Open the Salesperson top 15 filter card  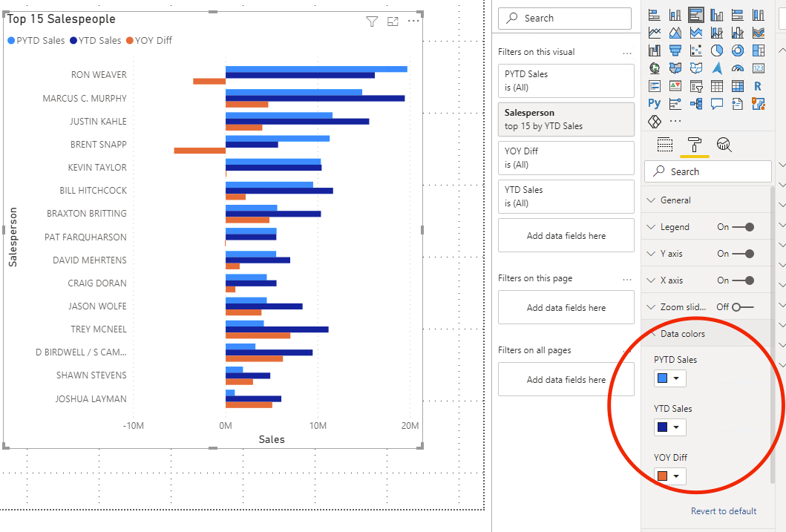[566, 119]
